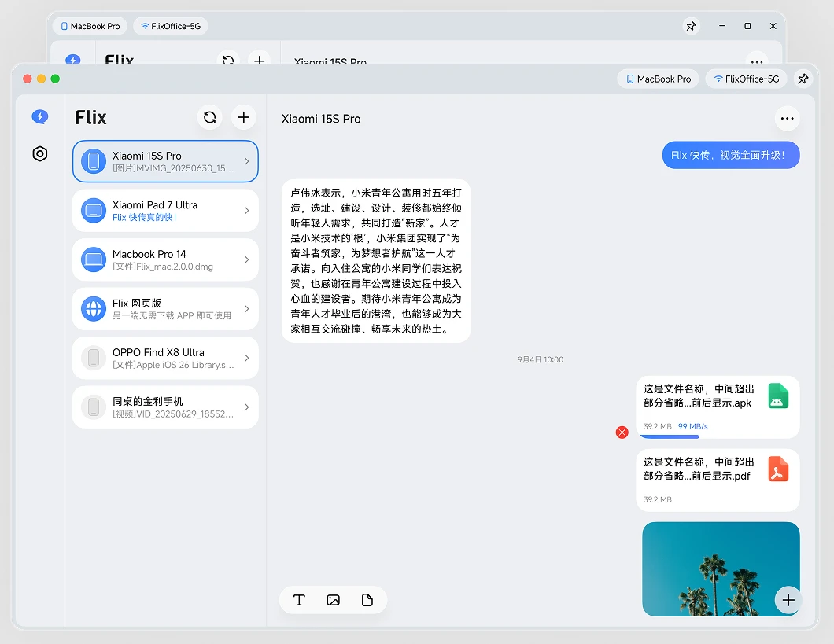Expand the 同桌的金利手机 row chevron
Viewport: 834px width, 644px height.
247,407
